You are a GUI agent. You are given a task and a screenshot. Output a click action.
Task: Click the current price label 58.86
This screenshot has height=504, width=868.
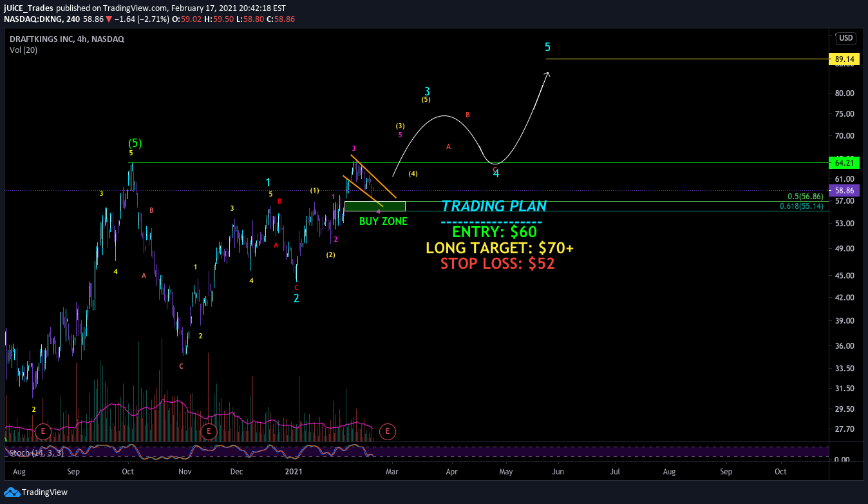845,191
